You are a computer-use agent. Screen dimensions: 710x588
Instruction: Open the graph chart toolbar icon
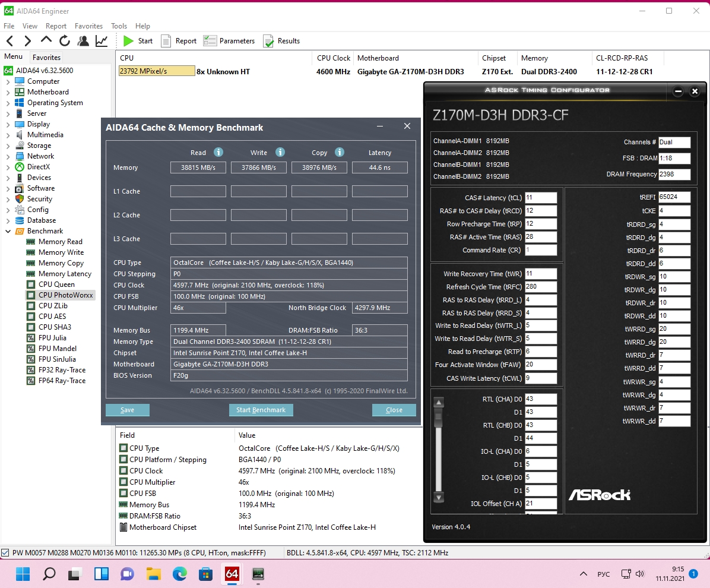click(x=102, y=41)
